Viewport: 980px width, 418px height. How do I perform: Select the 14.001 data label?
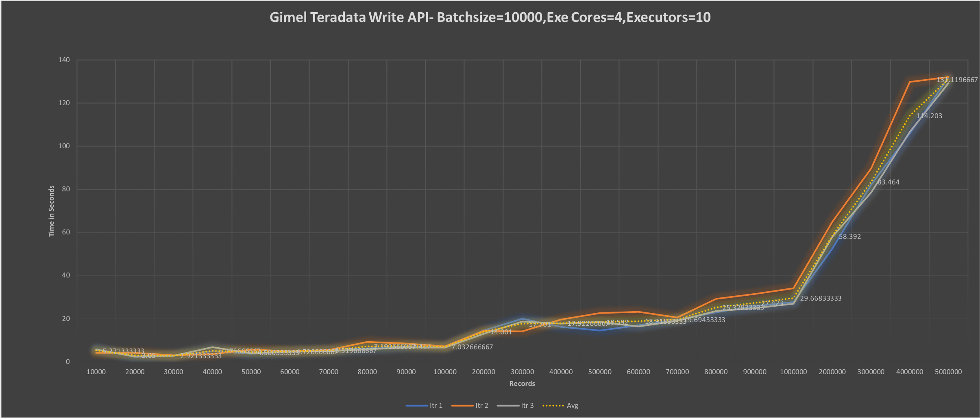[501, 332]
